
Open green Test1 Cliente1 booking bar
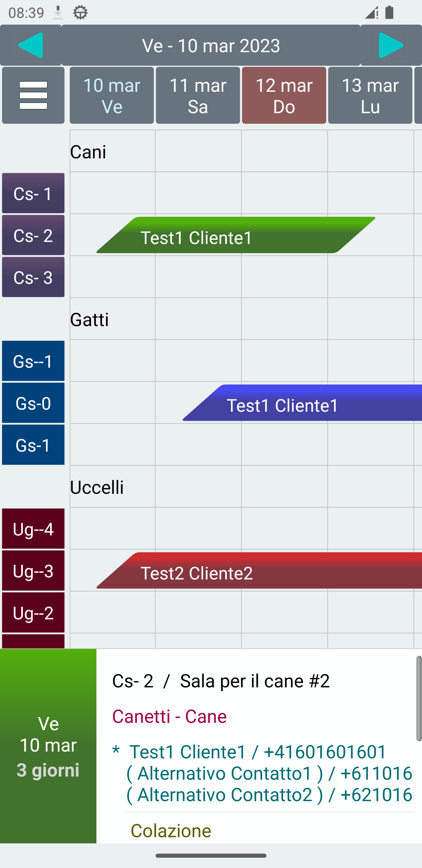click(236, 235)
